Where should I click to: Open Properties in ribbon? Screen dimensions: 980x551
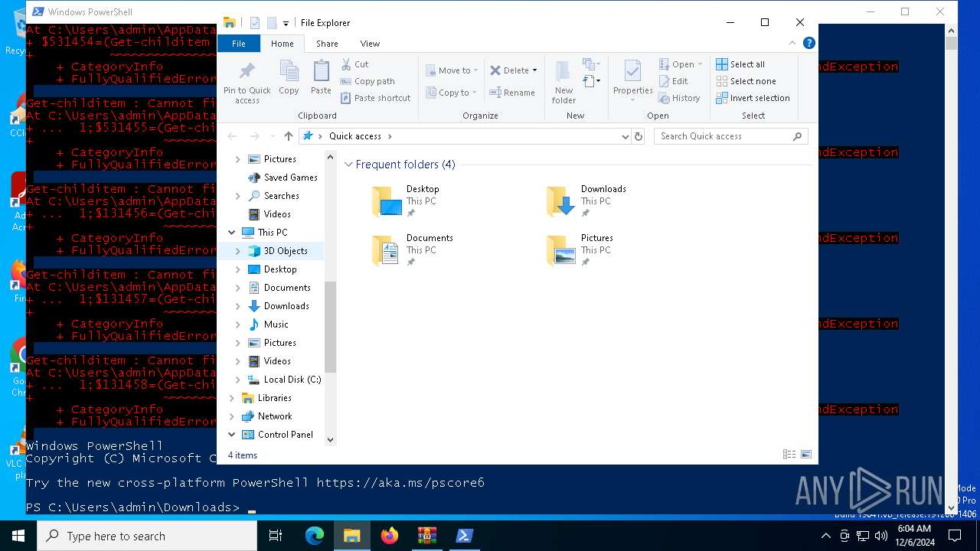point(632,79)
